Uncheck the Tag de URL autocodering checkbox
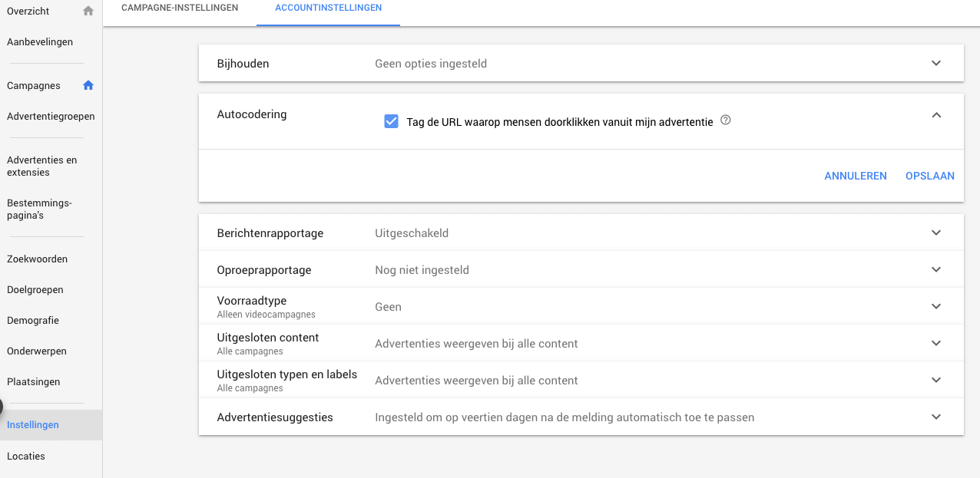 [x=392, y=121]
